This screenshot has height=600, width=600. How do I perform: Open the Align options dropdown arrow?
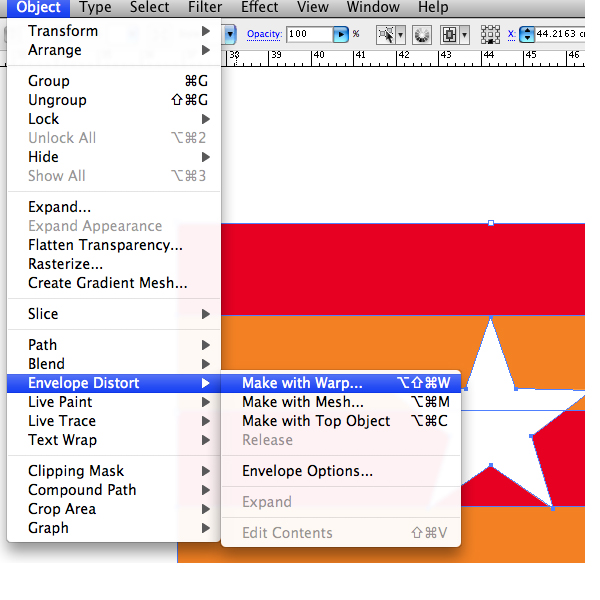tap(465, 35)
